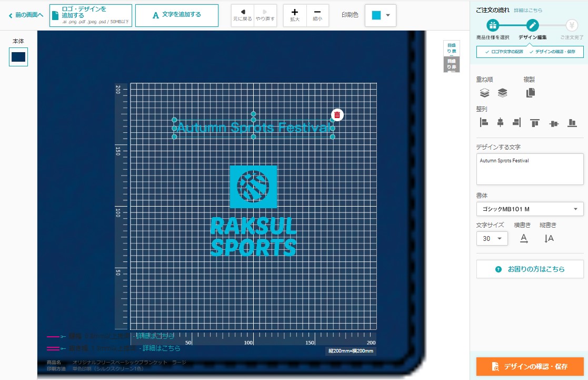Click the 縦200mm×横200mm size label

pyautogui.click(x=351, y=351)
